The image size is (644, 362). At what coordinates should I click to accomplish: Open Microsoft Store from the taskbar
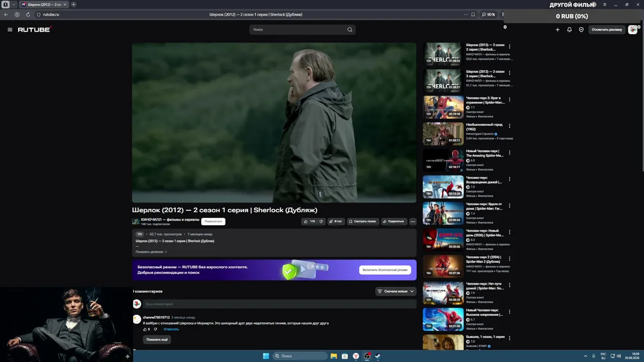click(345, 356)
